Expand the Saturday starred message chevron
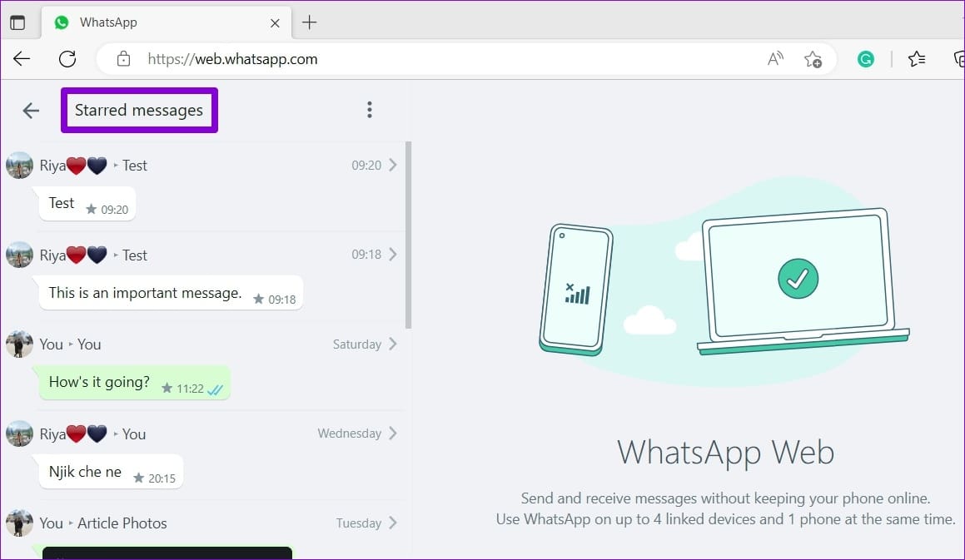This screenshot has height=560, width=965. point(393,344)
